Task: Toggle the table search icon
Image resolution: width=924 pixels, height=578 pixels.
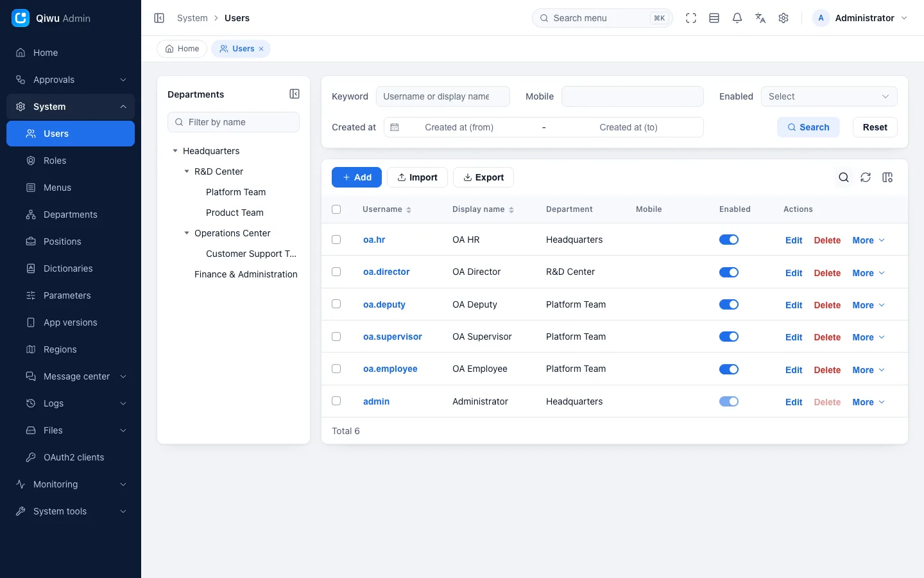Action: click(844, 177)
